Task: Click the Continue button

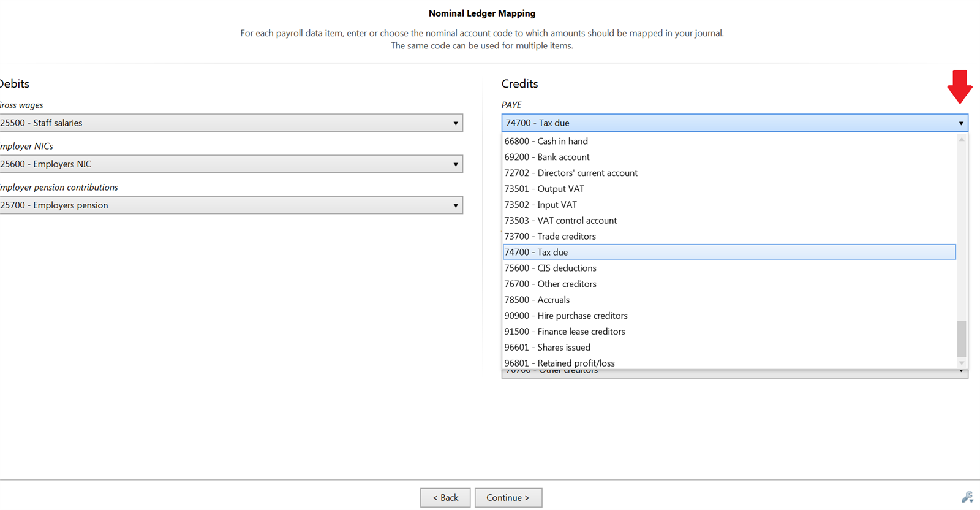Action: click(x=508, y=498)
